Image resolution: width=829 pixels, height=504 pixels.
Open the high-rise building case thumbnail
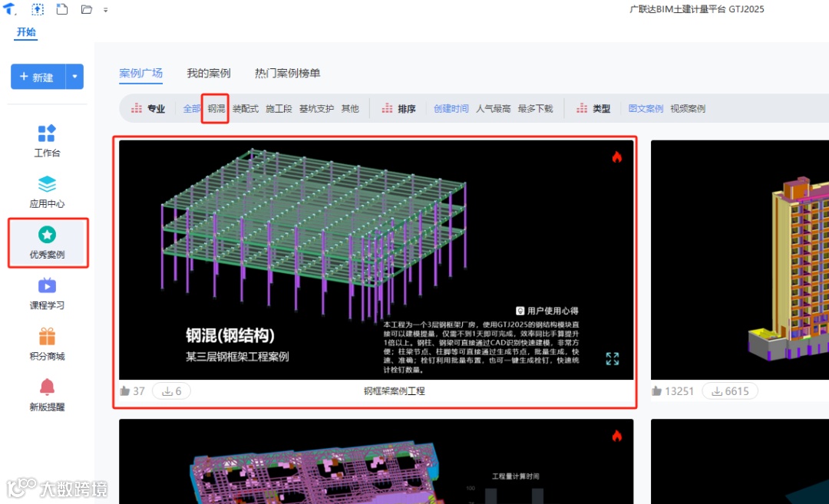click(740, 259)
